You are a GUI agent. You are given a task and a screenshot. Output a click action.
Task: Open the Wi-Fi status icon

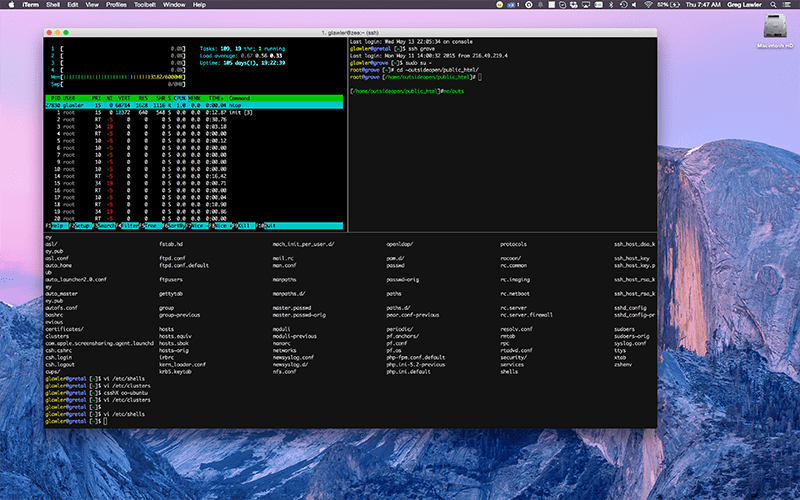point(648,5)
